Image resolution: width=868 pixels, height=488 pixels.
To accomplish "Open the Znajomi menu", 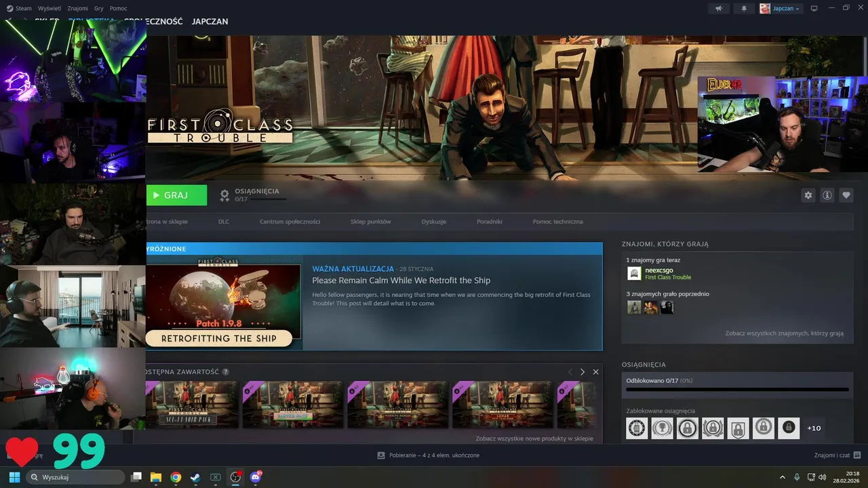I will [77, 8].
